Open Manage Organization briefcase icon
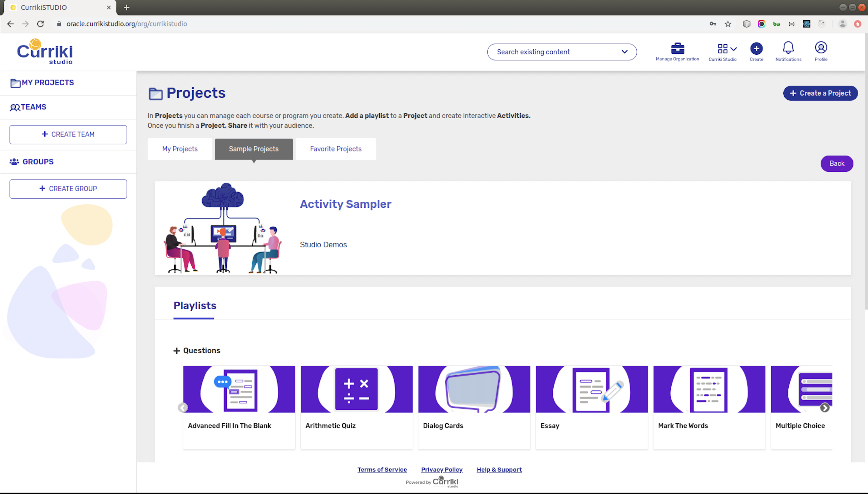The height and width of the screenshot is (494, 868). point(677,48)
